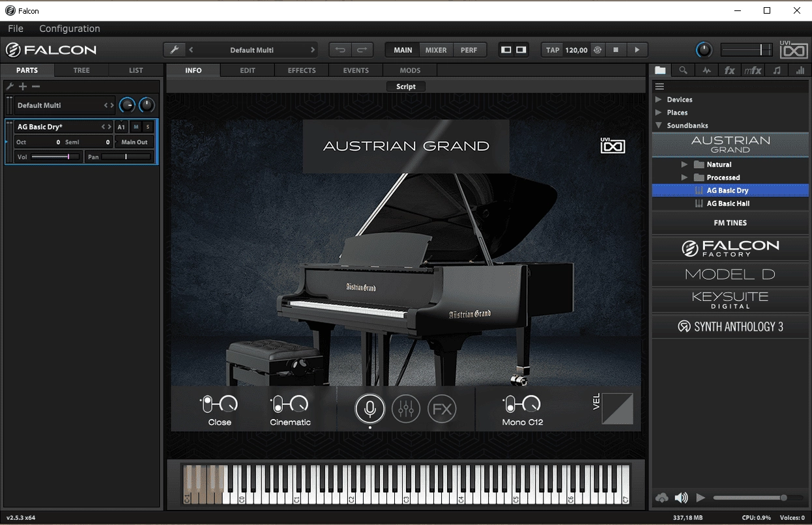
Task: Select next multi with the right chevron
Action: pos(313,50)
